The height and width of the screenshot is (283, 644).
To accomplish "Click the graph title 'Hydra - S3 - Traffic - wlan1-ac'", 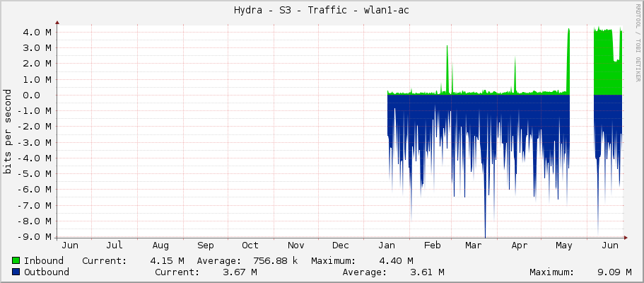I will coord(322,11).
